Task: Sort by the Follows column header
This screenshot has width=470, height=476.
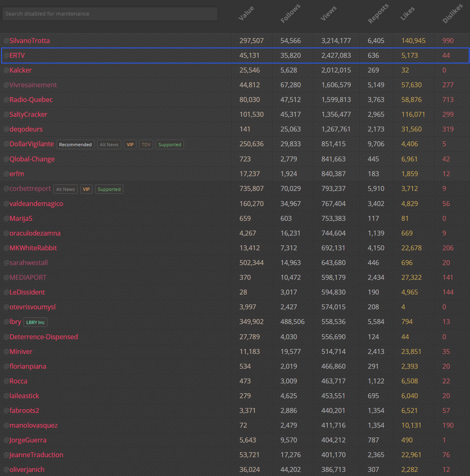Action: pos(290,14)
